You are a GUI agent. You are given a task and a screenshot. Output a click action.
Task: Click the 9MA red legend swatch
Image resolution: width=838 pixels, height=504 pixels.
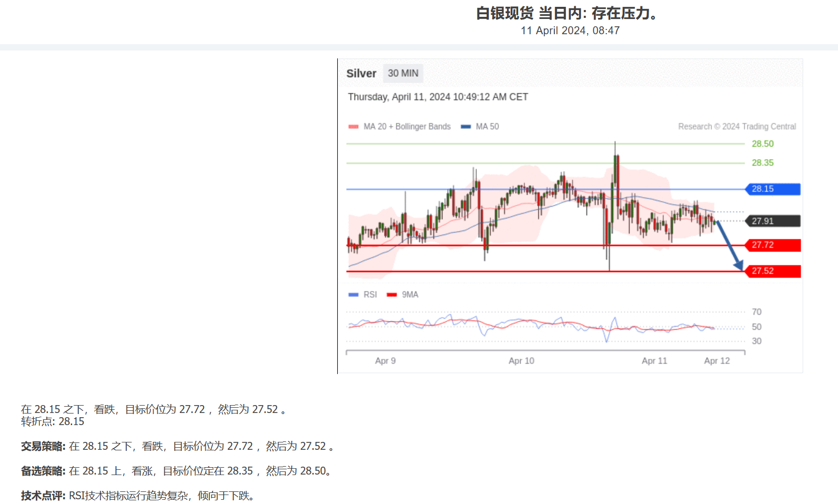click(x=391, y=295)
